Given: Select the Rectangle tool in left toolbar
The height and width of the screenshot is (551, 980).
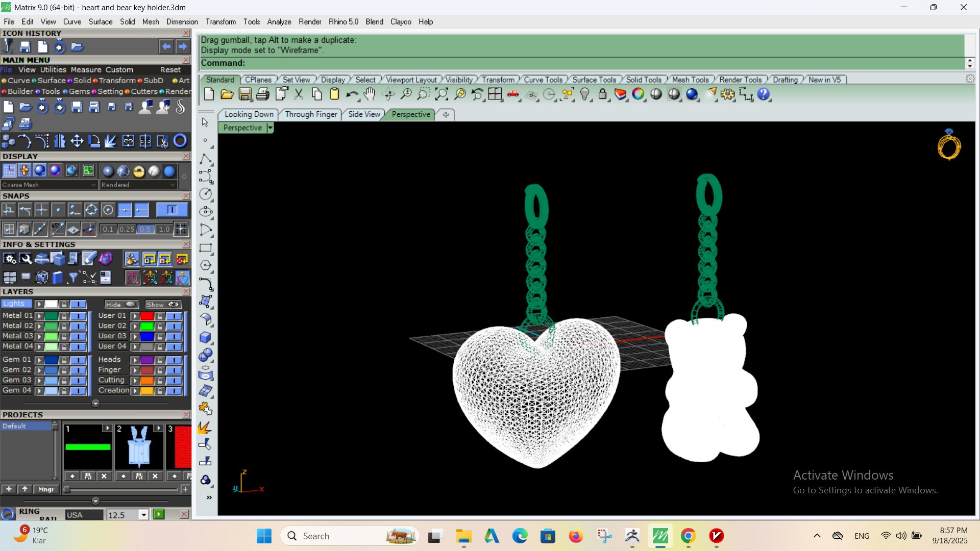Looking at the screenshot, I should pyautogui.click(x=206, y=248).
